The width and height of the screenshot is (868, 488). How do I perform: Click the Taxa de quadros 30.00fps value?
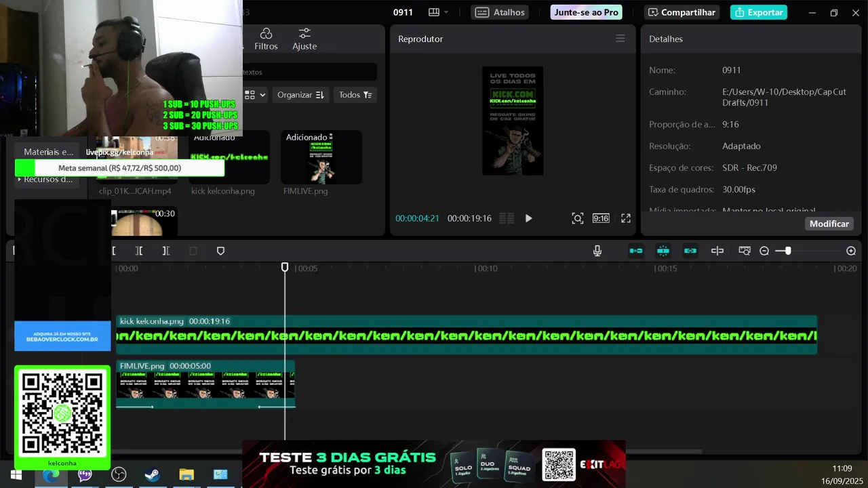[x=738, y=189]
